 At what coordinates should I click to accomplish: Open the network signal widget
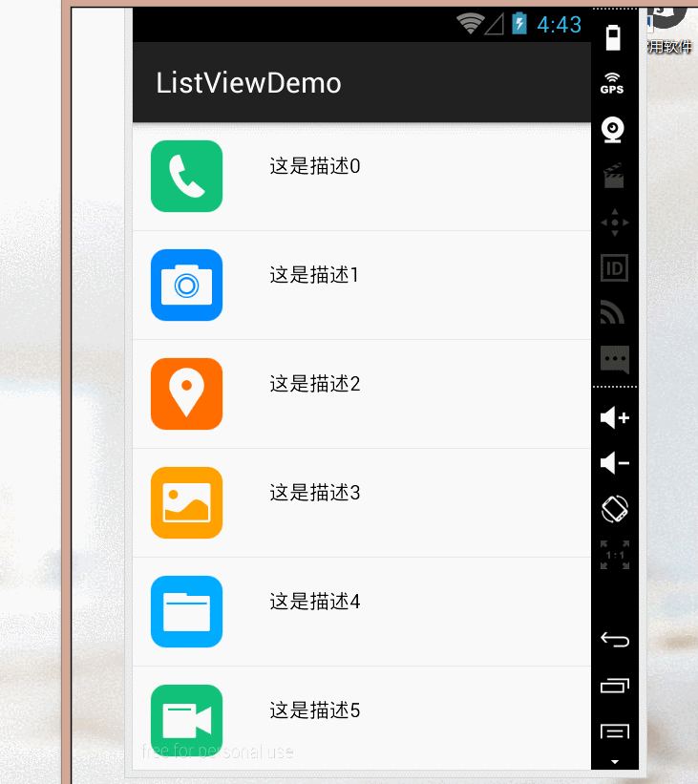613,313
